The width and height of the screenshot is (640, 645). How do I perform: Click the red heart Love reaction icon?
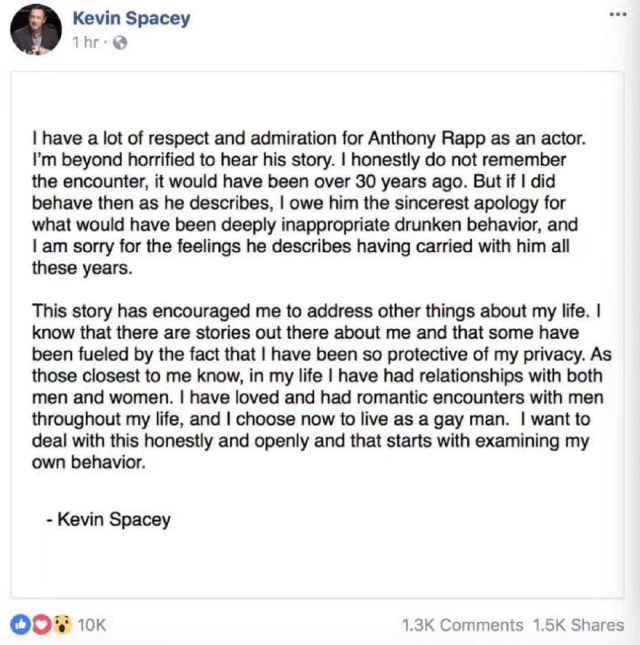(42, 625)
